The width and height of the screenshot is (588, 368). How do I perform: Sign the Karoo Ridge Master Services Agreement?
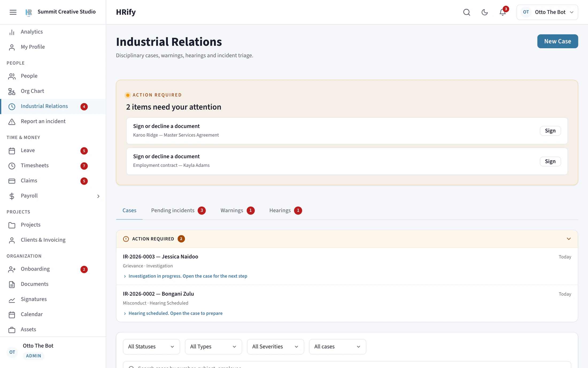(550, 131)
